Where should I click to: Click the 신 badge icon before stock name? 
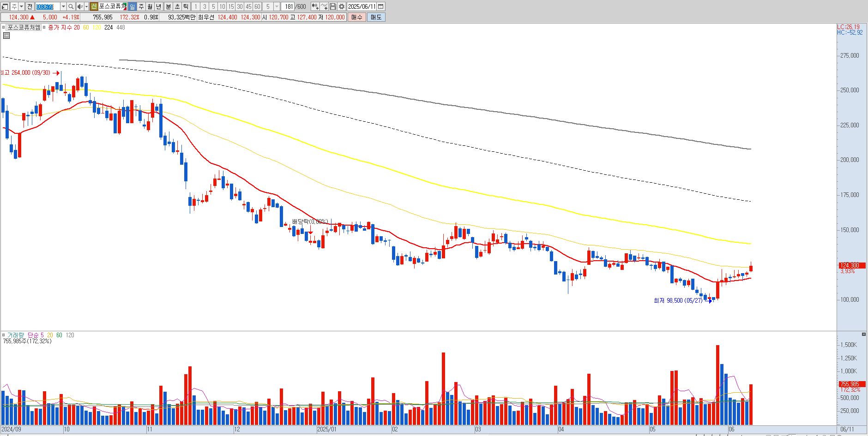pyautogui.click(x=94, y=6)
